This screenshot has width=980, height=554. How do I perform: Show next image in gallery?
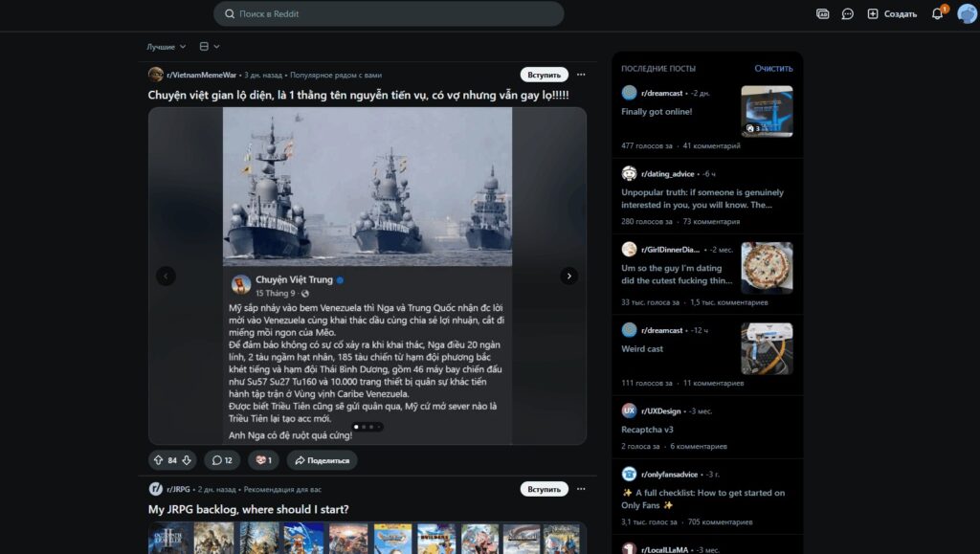tap(568, 277)
